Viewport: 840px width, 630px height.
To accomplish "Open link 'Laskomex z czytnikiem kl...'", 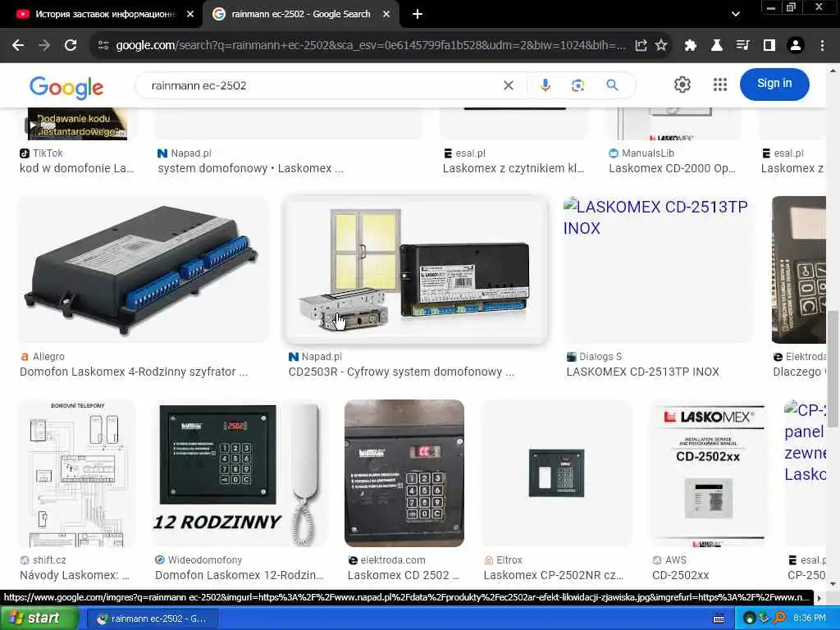I will tap(514, 168).
